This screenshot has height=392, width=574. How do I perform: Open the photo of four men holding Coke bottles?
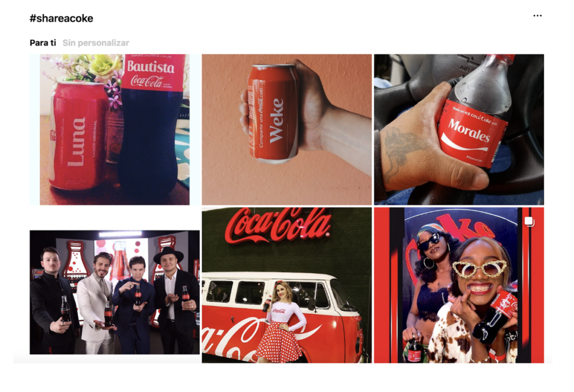click(x=115, y=292)
